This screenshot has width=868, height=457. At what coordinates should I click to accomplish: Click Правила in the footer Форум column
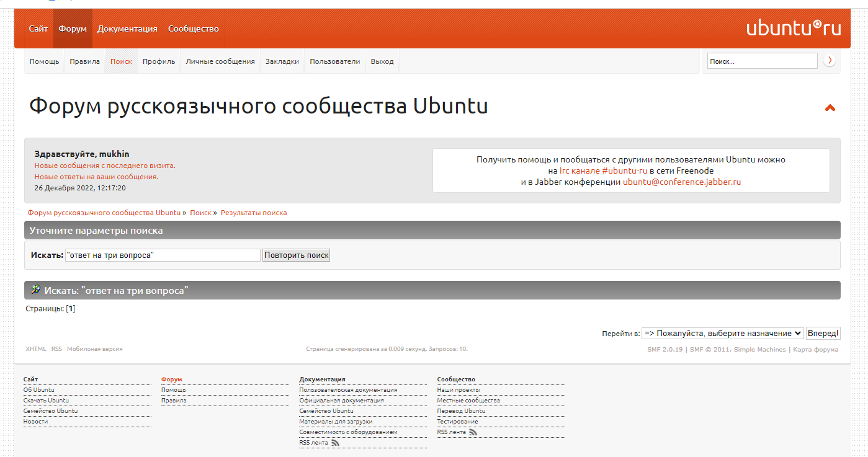point(174,401)
